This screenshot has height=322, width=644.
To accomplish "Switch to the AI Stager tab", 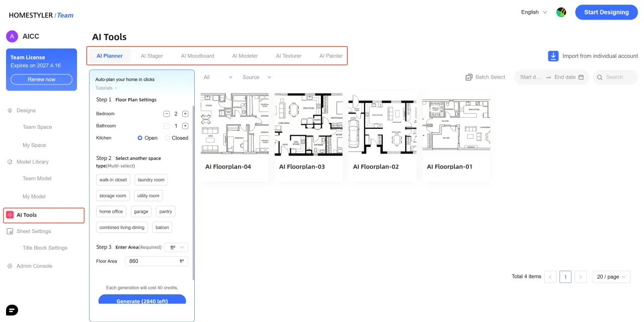I will (x=151, y=56).
